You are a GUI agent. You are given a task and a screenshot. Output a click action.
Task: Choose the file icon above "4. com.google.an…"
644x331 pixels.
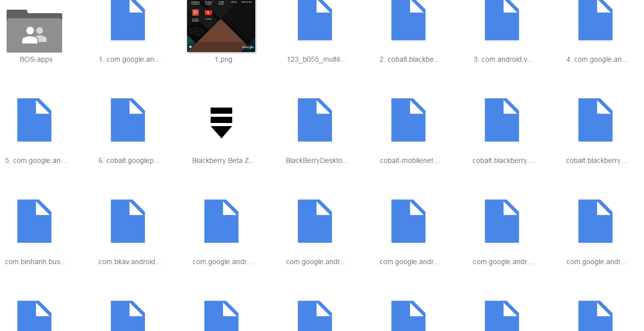click(x=595, y=20)
